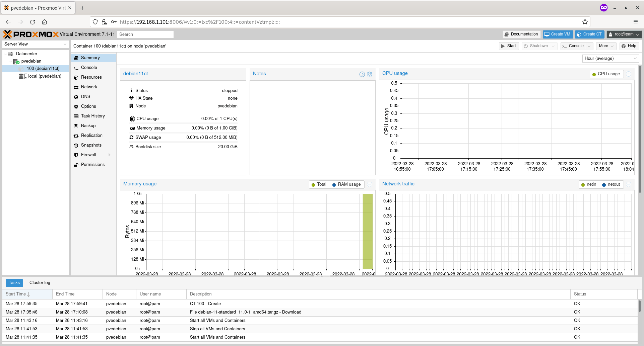The height and width of the screenshot is (346, 644).
Task: Click the task list vertical scrollbar
Action: click(x=639, y=306)
